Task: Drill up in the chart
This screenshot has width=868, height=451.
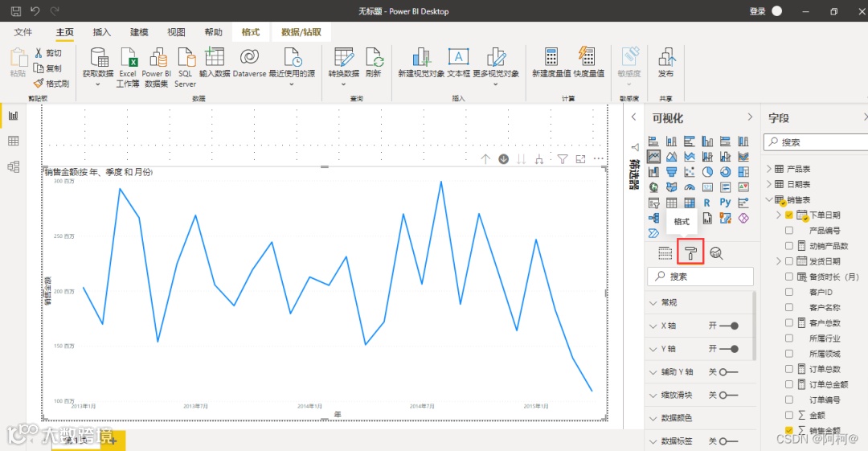Action: (x=485, y=159)
